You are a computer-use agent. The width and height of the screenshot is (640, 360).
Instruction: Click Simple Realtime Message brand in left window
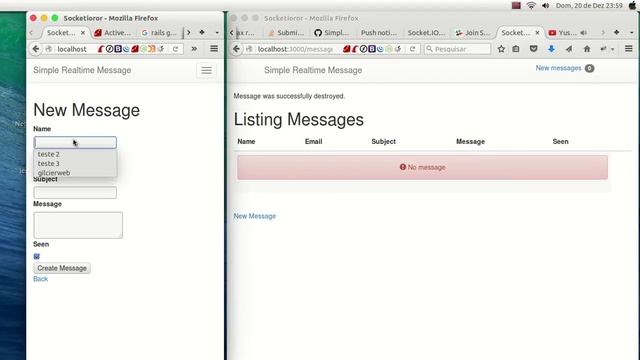(82, 70)
